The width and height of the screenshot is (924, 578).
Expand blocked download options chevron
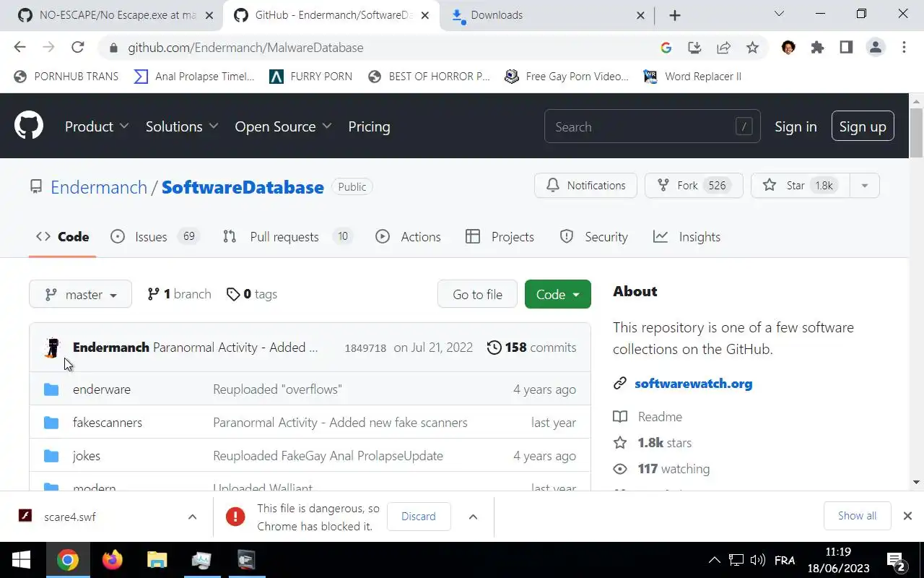[473, 517]
